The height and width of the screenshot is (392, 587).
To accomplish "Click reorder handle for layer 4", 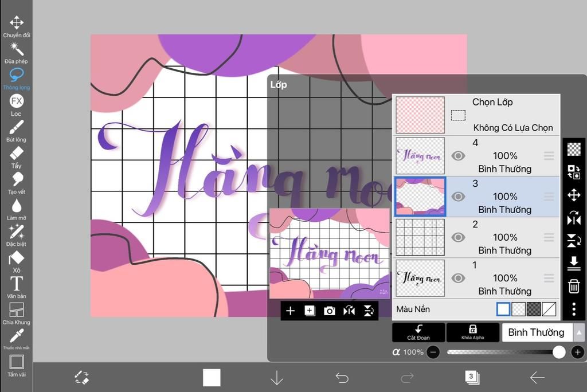I will (549, 156).
